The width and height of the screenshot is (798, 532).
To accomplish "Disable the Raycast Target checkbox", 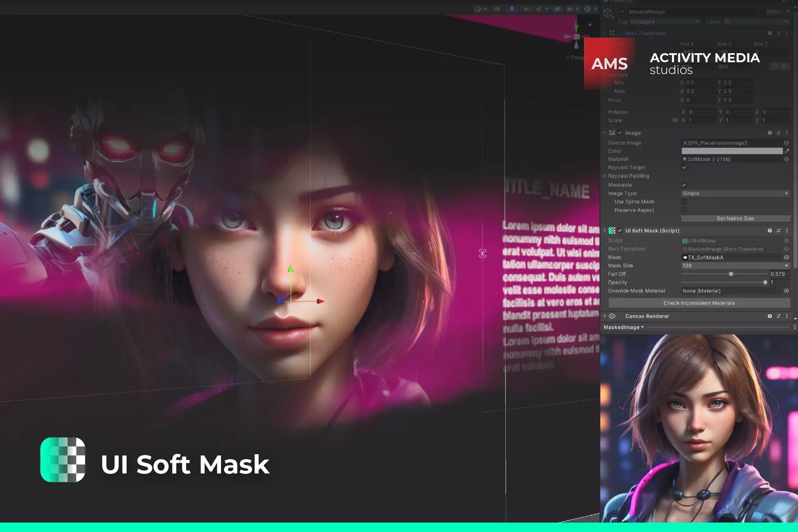I will click(x=684, y=167).
